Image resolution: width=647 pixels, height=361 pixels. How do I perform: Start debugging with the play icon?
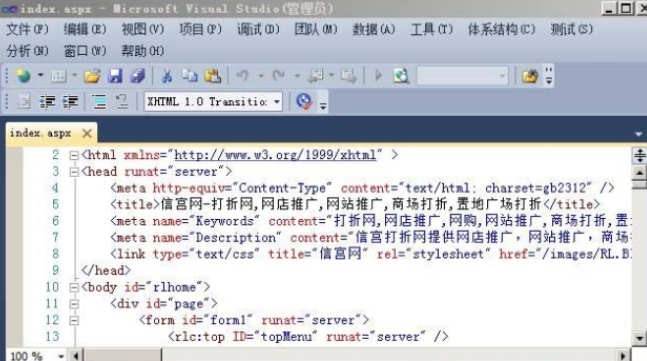point(378,76)
